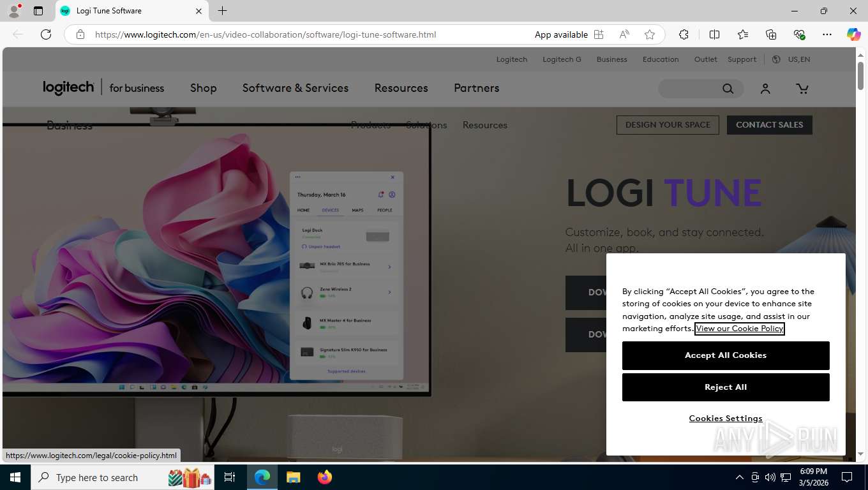Open Collections icon
The height and width of the screenshot is (490, 868).
coord(771,34)
